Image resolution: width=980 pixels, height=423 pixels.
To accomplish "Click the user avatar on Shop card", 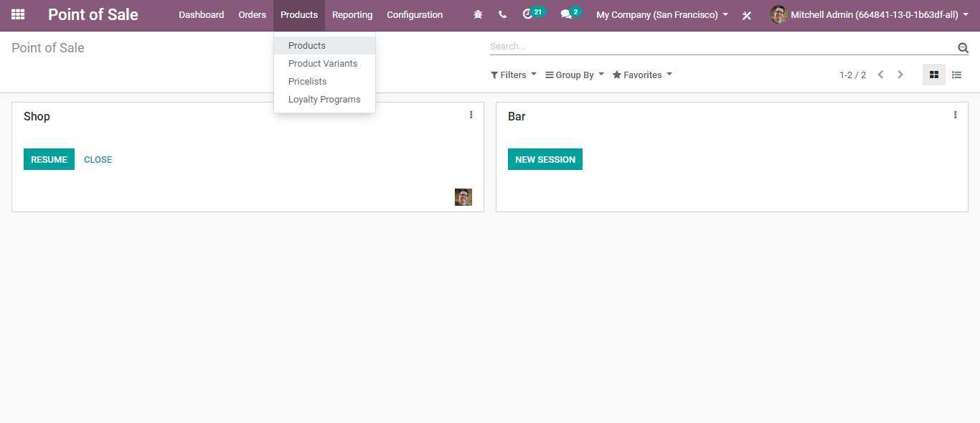I will point(463,197).
